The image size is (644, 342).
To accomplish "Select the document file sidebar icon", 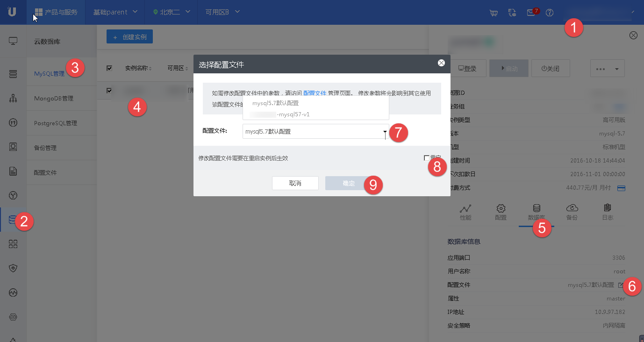I will (x=13, y=171).
